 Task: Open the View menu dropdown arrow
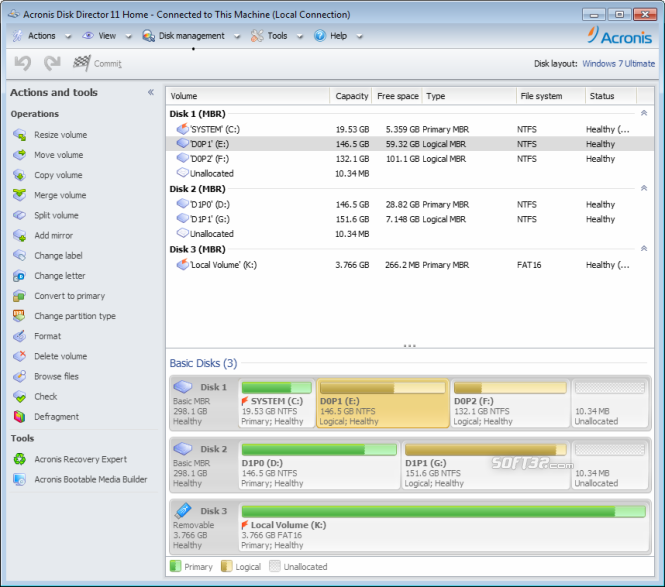(129, 36)
